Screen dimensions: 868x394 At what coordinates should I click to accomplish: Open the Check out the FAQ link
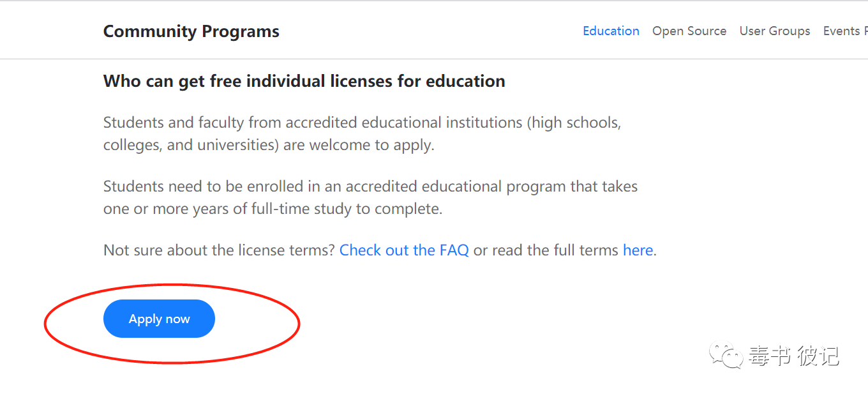tap(404, 250)
